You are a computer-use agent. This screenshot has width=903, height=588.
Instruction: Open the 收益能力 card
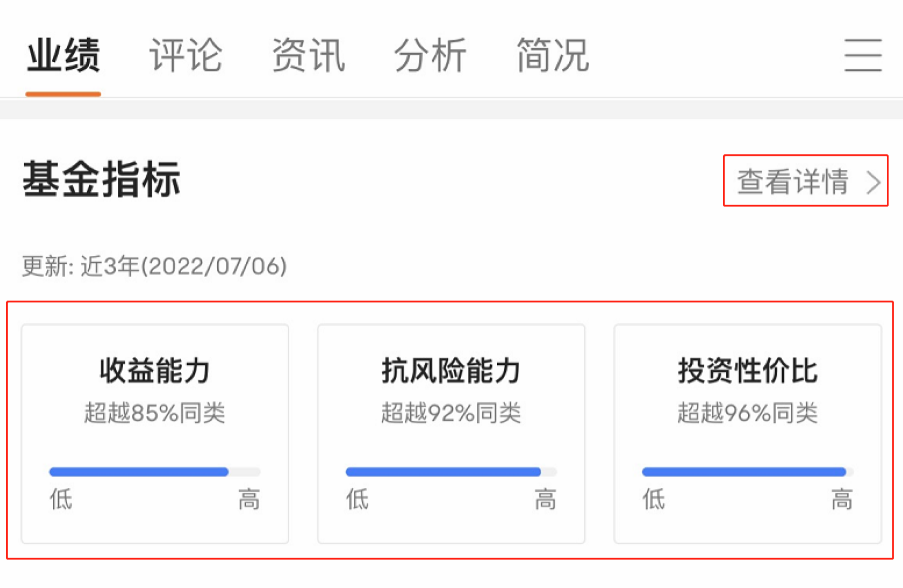(x=155, y=433)
